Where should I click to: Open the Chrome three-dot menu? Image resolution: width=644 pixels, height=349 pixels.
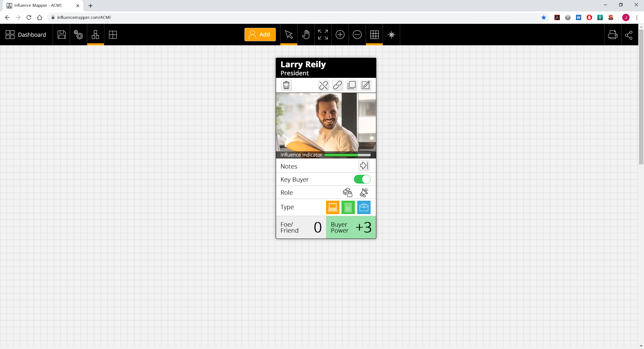(637, 17)
